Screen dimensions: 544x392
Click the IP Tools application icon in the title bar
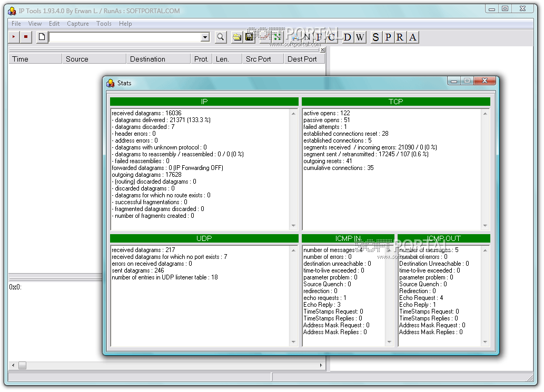(x=12, y=11)
